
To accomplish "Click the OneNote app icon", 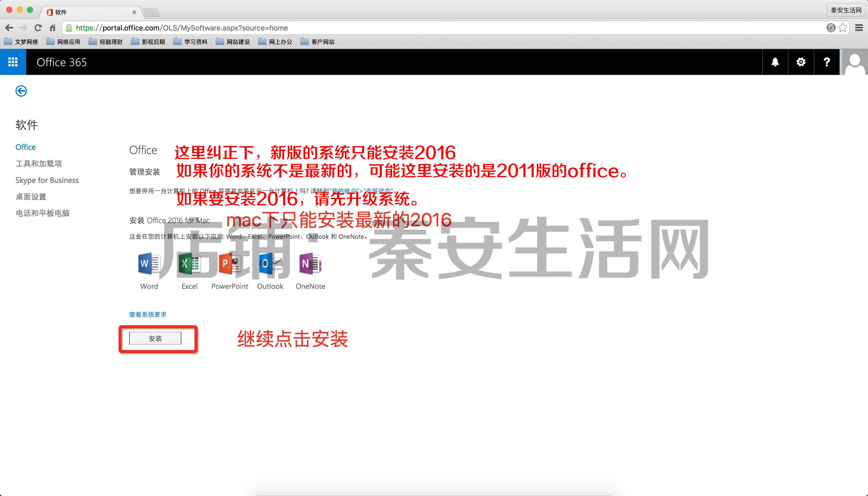I will pos(310,264).
